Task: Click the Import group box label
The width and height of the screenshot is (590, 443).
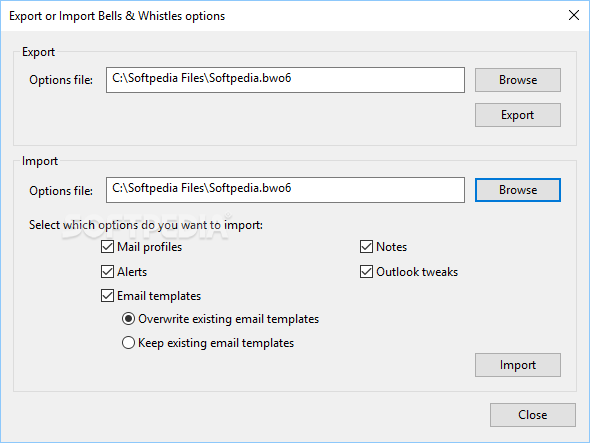Action: click(40, 161)
